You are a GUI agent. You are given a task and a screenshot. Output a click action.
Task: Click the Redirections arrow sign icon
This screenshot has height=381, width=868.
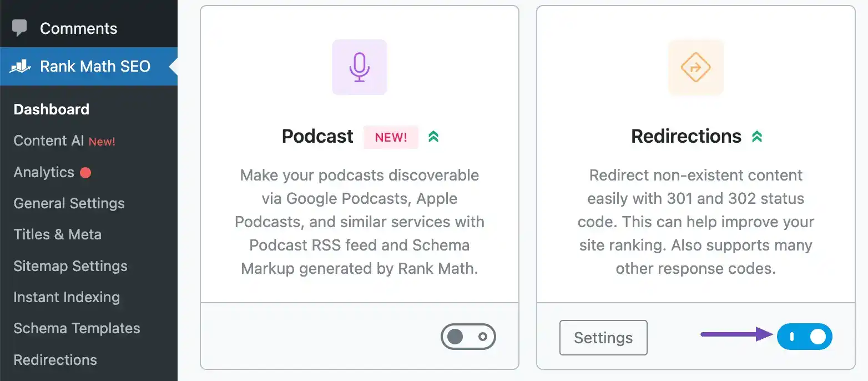click(x=695, y=67)
